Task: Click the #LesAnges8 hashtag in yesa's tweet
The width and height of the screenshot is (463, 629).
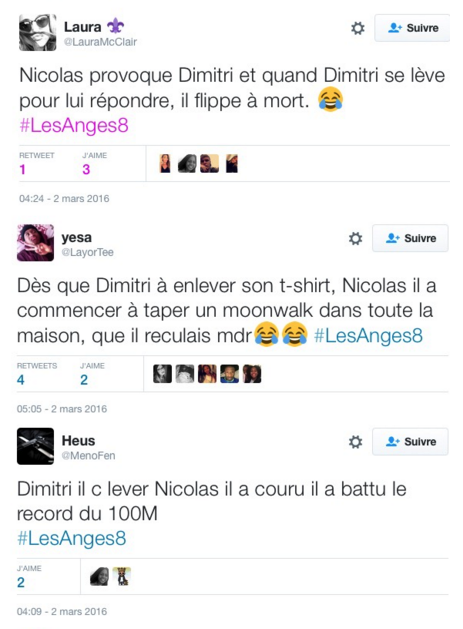Action: (x=368, y=335)
